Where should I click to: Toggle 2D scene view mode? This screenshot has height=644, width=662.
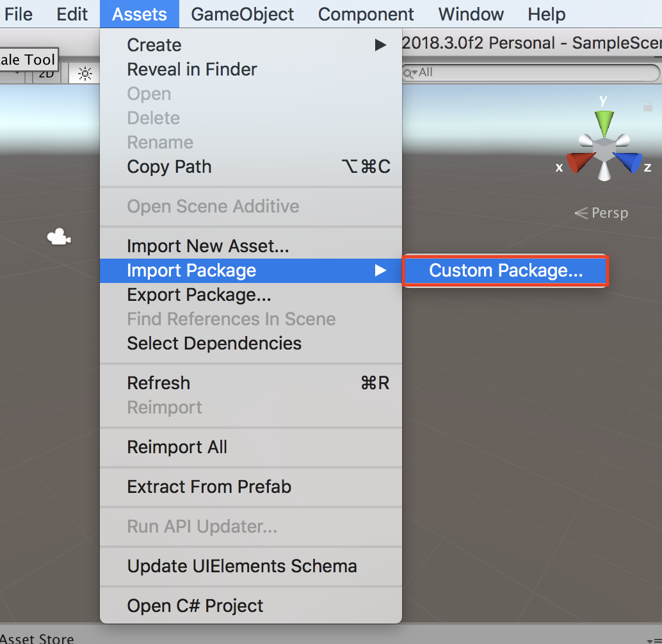(x=46, y=74)
